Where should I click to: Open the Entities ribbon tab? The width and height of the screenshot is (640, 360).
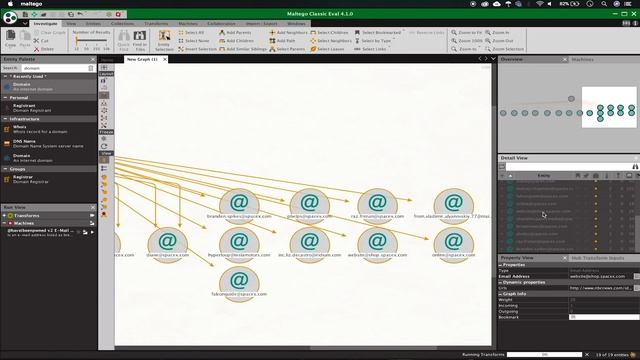[93, 24]
